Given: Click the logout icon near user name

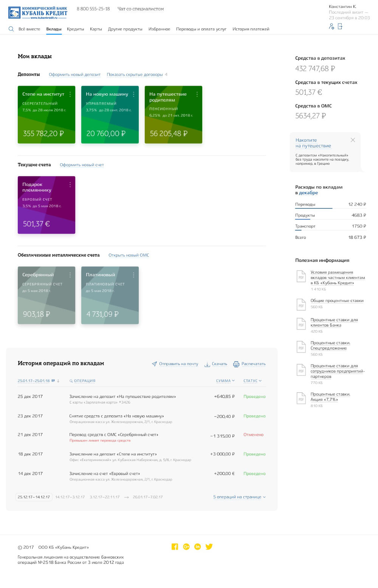Looking at the screenshot, I should (x=340, y=26).
